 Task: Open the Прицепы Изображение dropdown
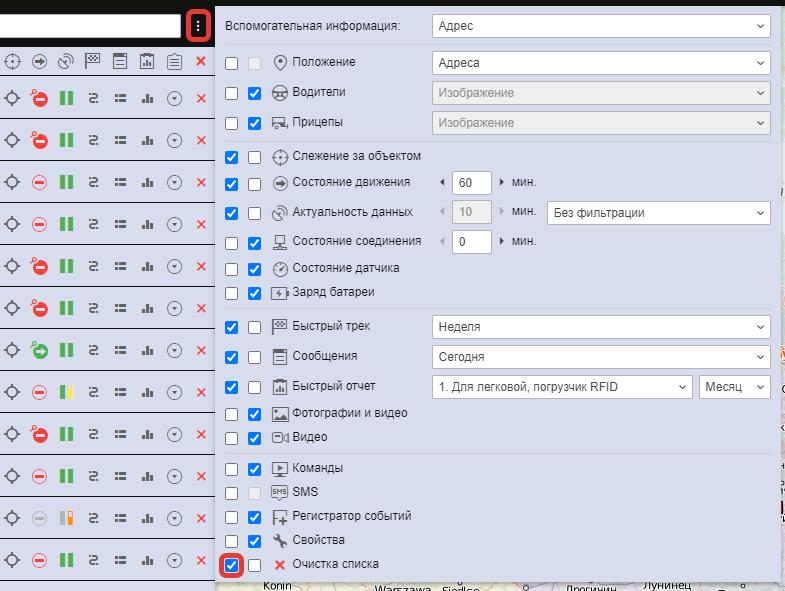(601, 123)
